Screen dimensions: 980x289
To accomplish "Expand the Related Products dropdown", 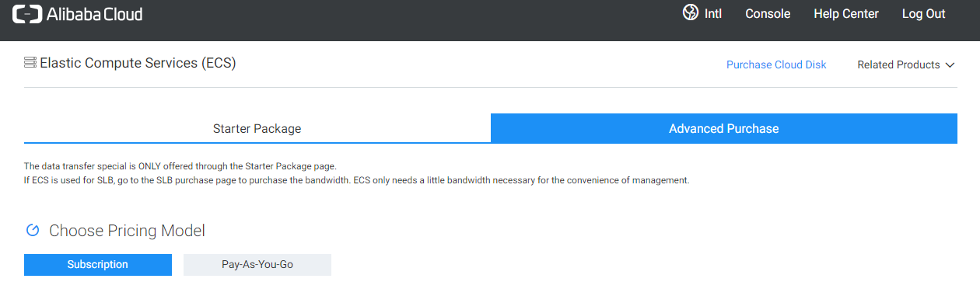I will click(906, 65).
